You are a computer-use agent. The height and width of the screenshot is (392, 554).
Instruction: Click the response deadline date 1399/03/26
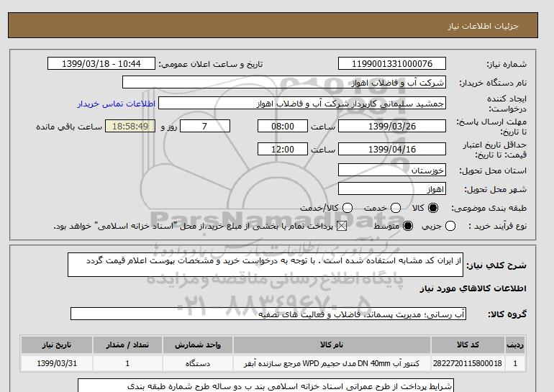[x=392, y=126]
